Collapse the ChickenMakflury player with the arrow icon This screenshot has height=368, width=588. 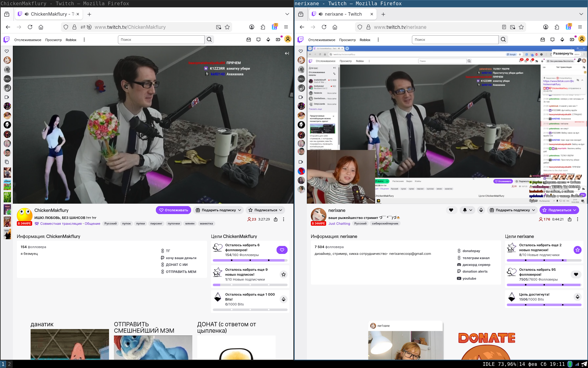coord(287,53)
